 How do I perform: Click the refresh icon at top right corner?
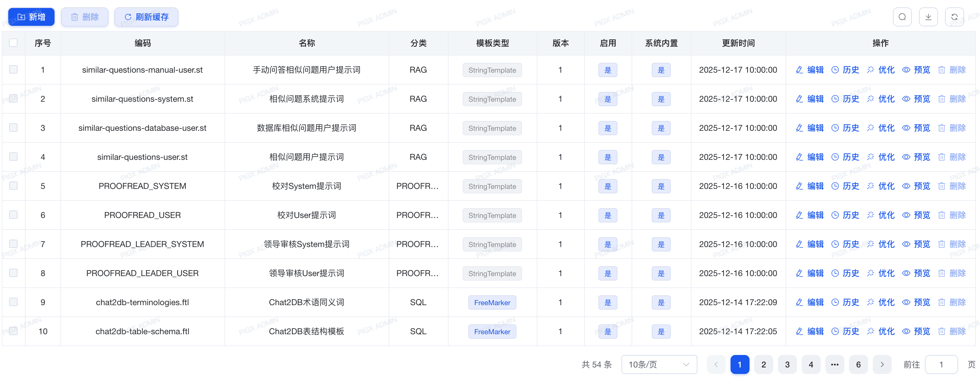click(955, 17)
